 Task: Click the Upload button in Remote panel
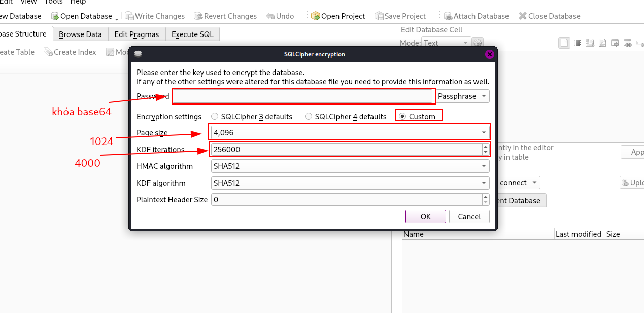[x=632, y=183]
